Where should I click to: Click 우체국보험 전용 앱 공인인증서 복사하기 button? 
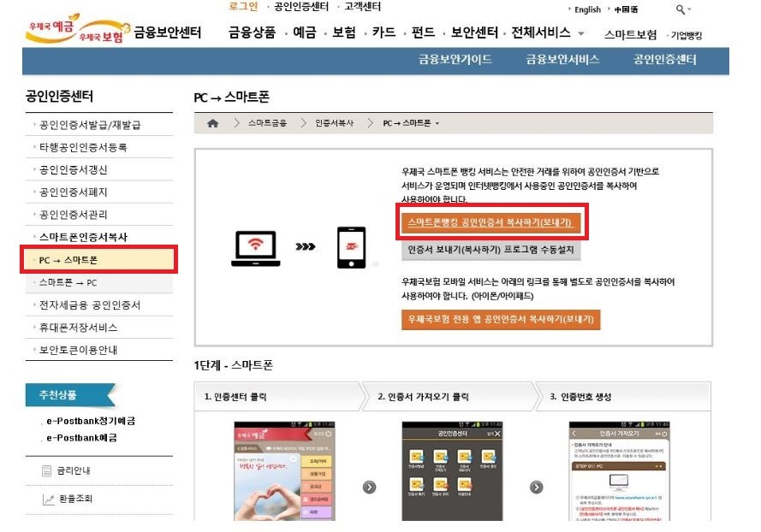501,320
